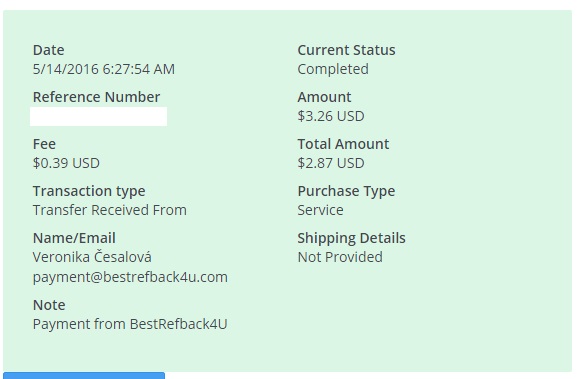Click the payment@bestrefback4u.com email address

pyautogui.click(x=130, y=277)
